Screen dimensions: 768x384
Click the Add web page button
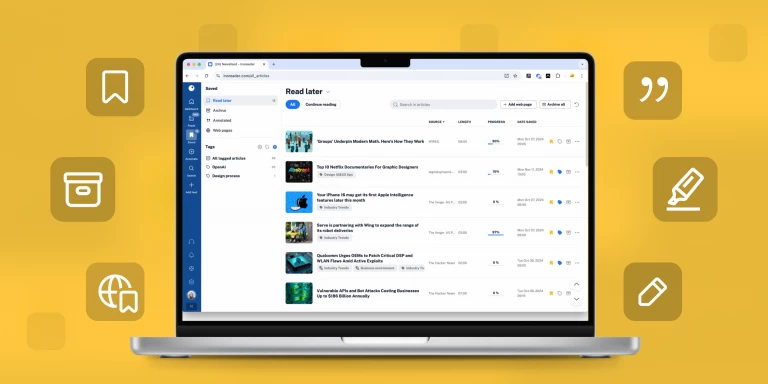point(518,104)
